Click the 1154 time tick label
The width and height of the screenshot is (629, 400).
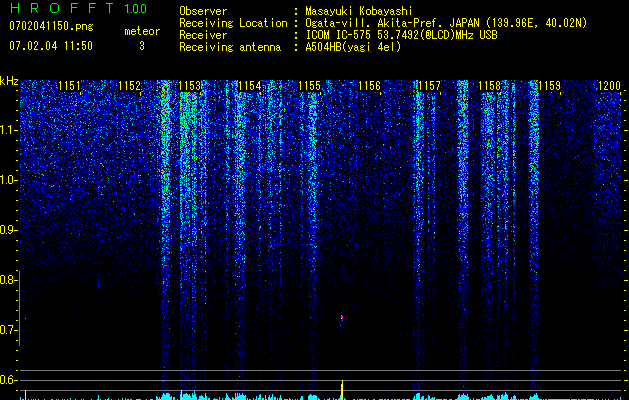point(250,86)
